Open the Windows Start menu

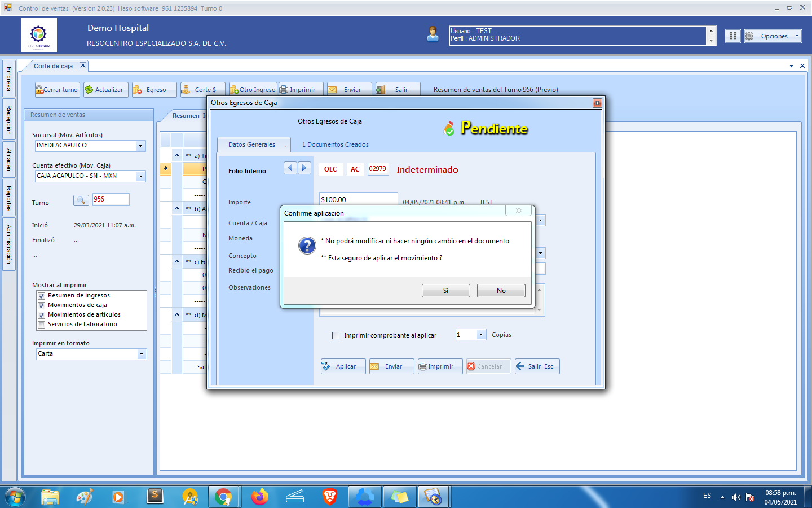pyautogui.click(x=15, y=497)
